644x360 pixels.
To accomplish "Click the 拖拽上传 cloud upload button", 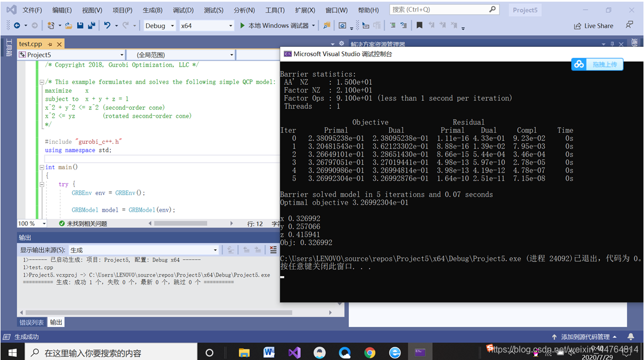I will point(597,65).
